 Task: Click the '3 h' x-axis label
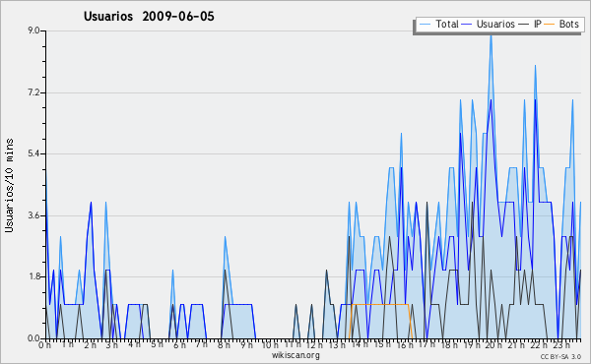coord(112,344)
